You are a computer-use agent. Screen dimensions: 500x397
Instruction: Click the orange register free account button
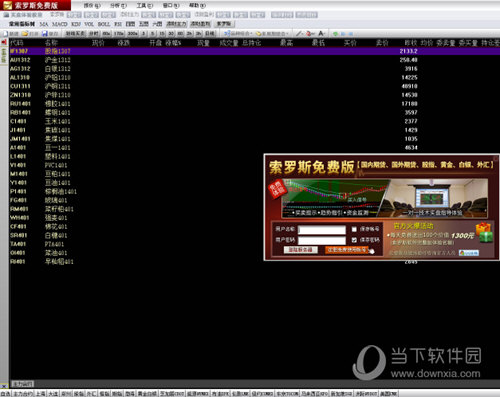tap(347, 250)
